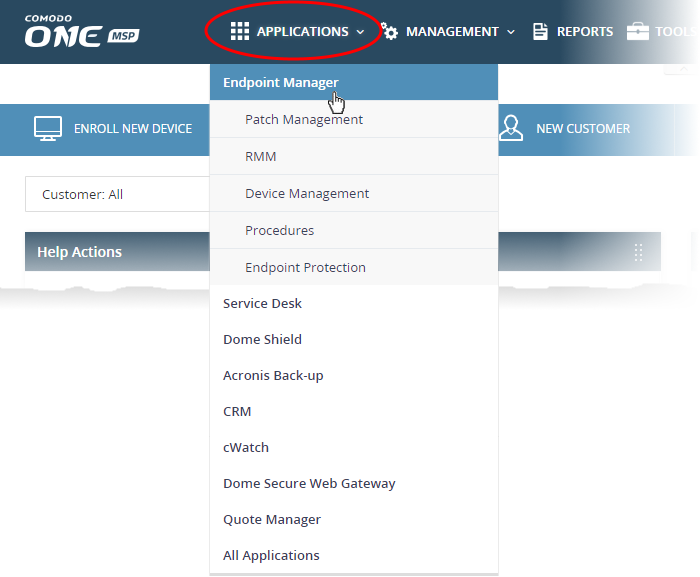
Task: Open Procedures from the submenu
Action: pyautogui.click(x=354, y=230)
